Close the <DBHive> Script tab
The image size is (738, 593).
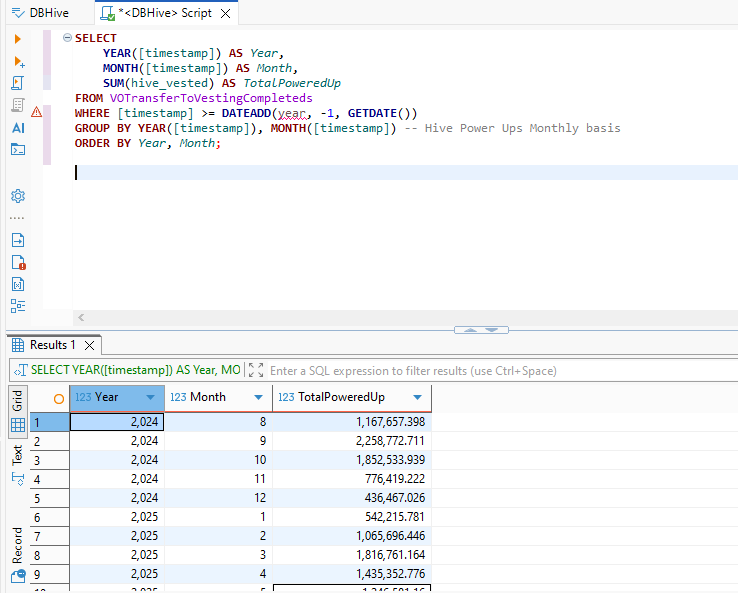[x=226, y=14]
